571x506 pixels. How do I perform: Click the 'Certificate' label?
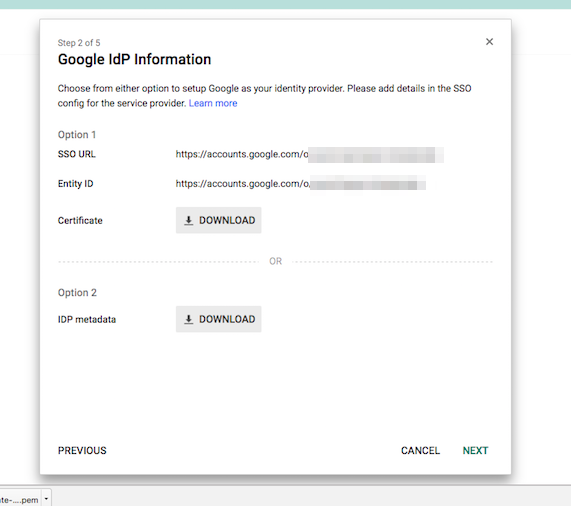tap(80, 221)
